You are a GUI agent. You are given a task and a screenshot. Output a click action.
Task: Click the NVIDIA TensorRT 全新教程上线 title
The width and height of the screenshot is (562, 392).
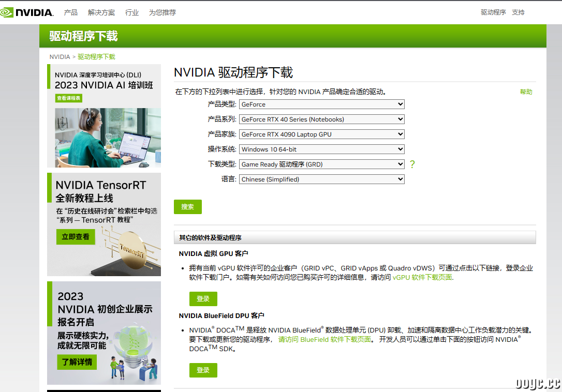(101, 191)
